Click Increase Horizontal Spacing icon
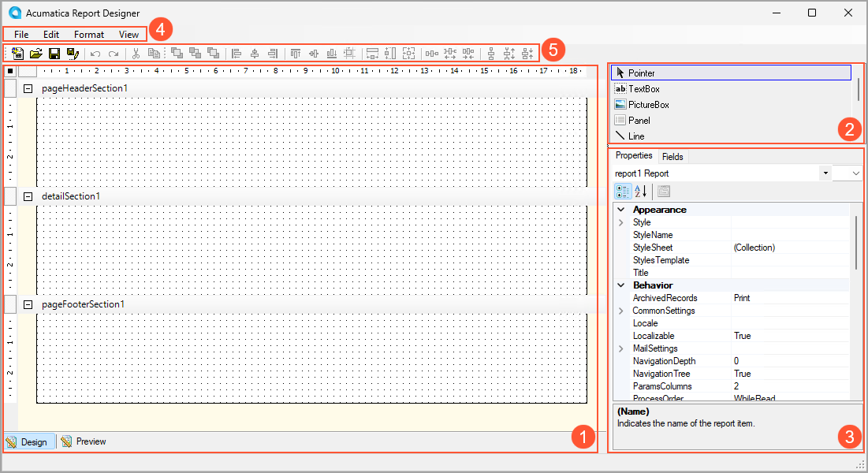 450,53
